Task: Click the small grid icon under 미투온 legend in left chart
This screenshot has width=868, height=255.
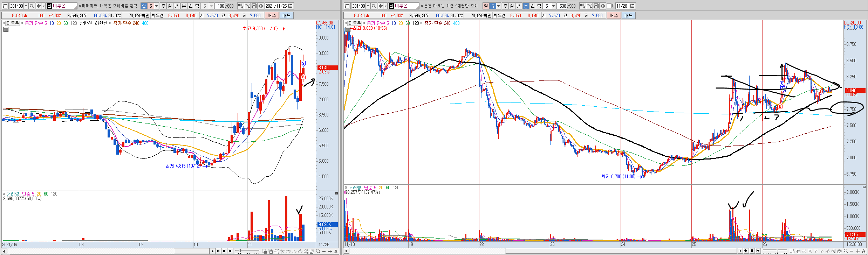Action: click(6, 29)
